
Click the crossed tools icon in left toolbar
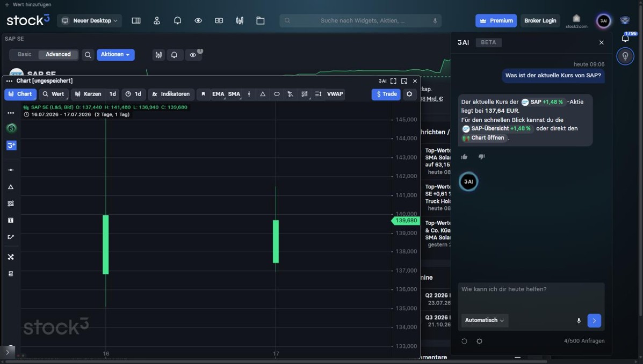tap(11, 257)
